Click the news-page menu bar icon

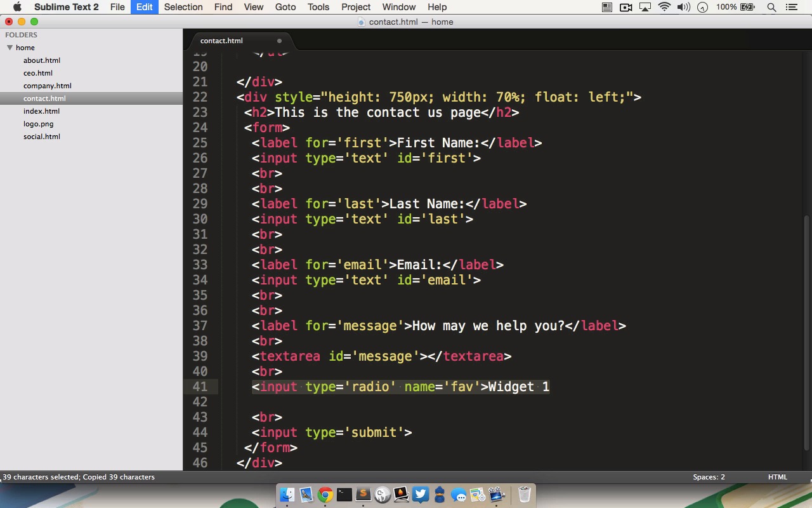tap(607, 7)
